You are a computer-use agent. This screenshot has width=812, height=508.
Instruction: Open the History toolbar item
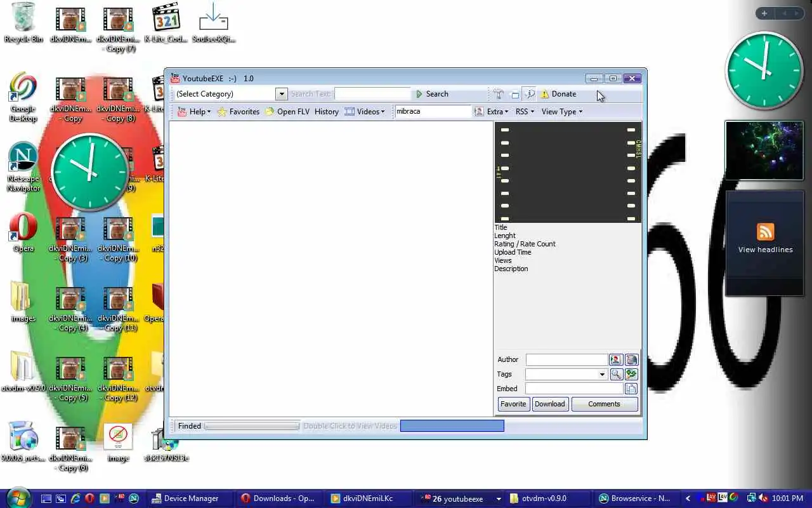[326, 112]
